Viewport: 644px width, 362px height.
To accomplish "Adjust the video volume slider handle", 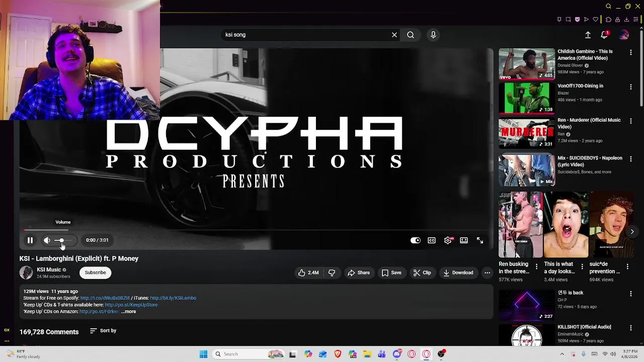I will click(61, 240).
